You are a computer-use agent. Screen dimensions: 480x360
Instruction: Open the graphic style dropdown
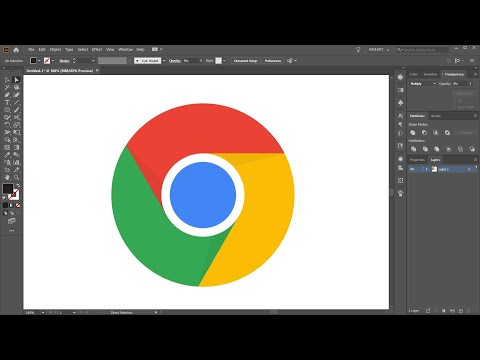click(224, 61)
